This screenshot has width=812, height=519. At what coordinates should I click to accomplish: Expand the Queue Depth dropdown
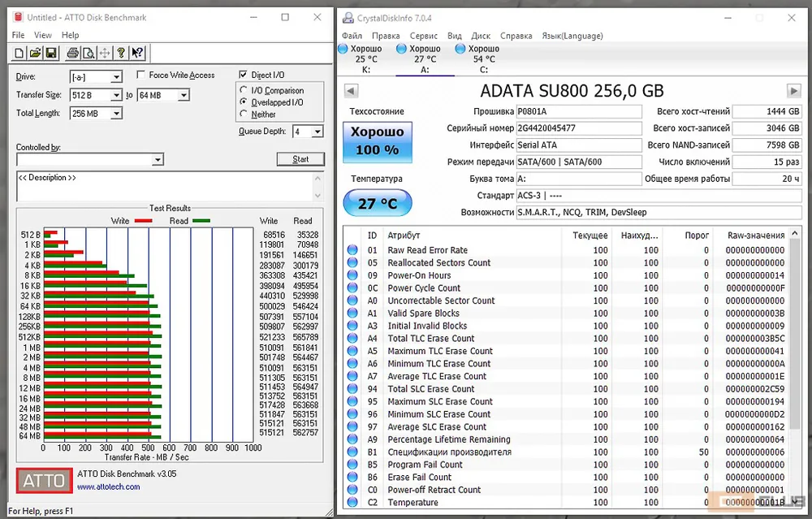[317, 132]
